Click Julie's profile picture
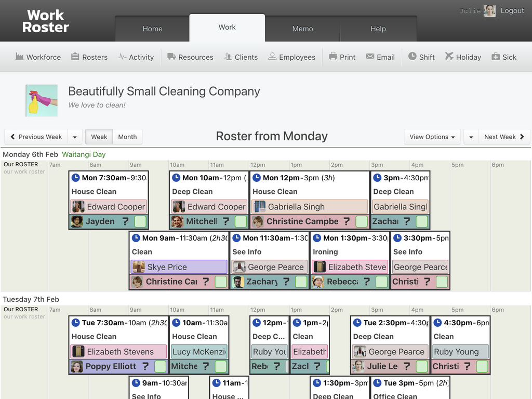 point(489,10)
